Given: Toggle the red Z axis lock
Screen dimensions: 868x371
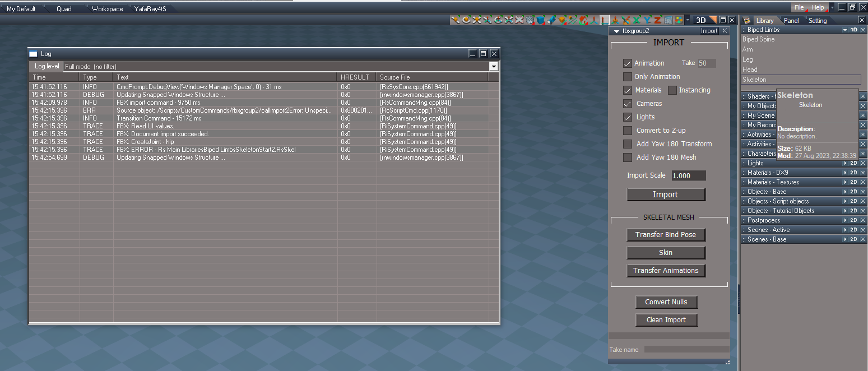Looking at the screenshot, I should click(657, 20).
